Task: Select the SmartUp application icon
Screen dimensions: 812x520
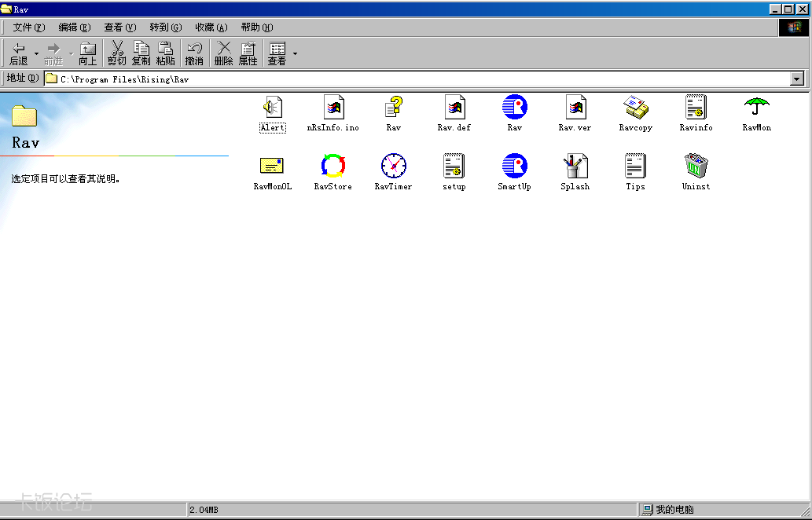Action: [x=515, y=166]
